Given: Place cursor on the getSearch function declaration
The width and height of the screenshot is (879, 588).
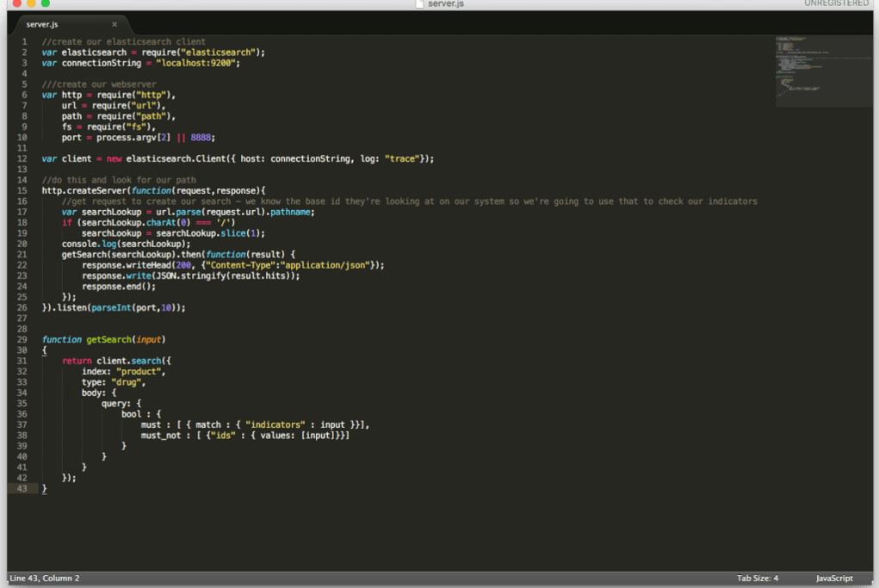Looking at the screenshot, I should tap(108, 339).
